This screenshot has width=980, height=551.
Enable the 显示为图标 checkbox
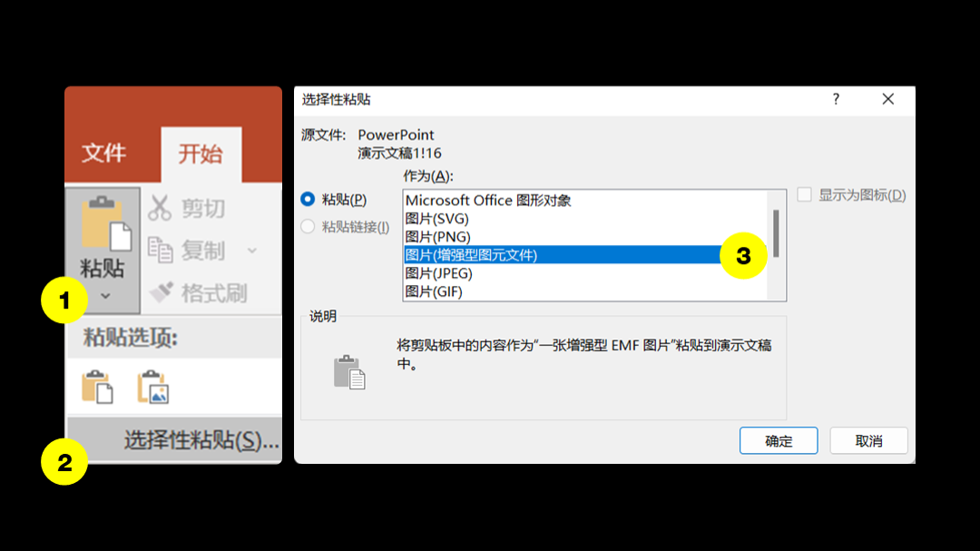pyautogui.click(x=804, y=194)
